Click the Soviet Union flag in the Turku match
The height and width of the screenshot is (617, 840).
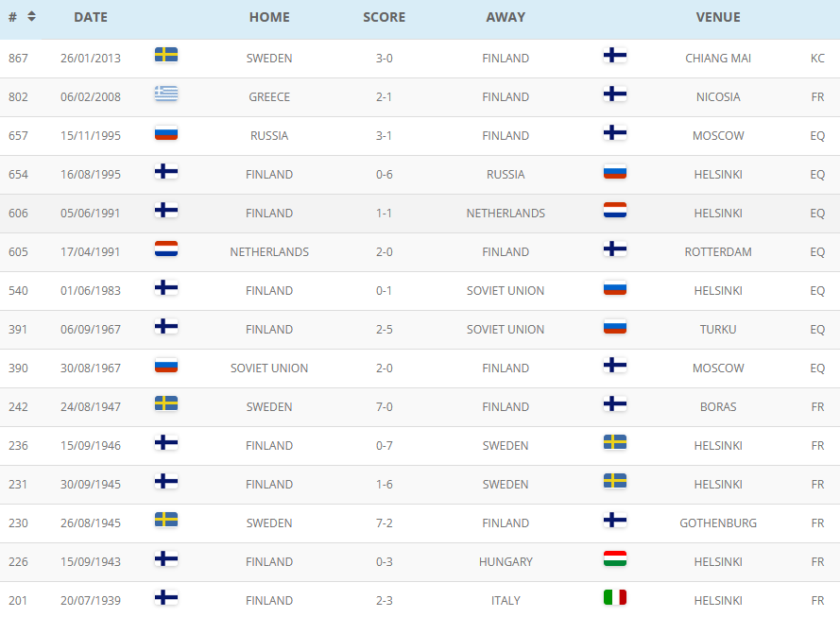[615, 326]
